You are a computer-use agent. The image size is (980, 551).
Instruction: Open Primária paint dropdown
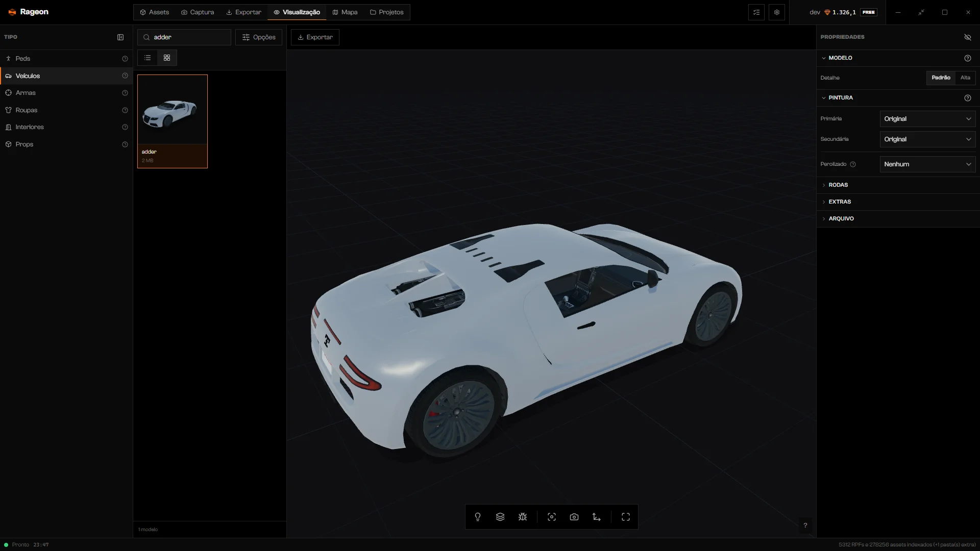pos(927,119)
